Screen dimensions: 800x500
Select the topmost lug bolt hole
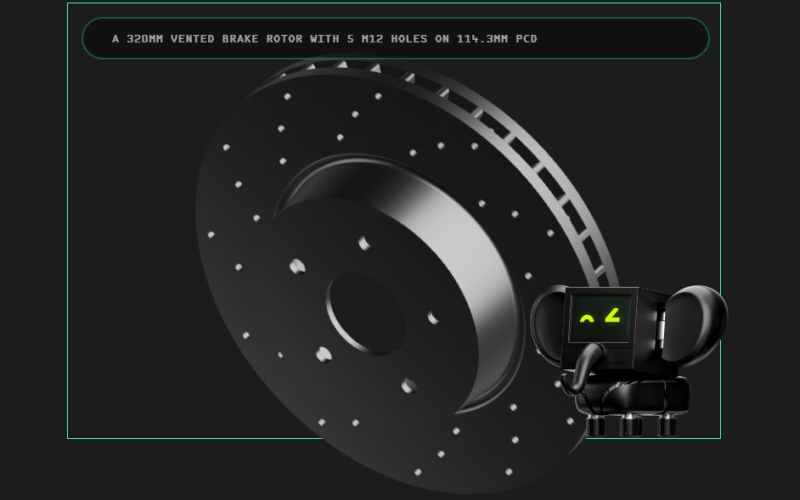(363, 243)
